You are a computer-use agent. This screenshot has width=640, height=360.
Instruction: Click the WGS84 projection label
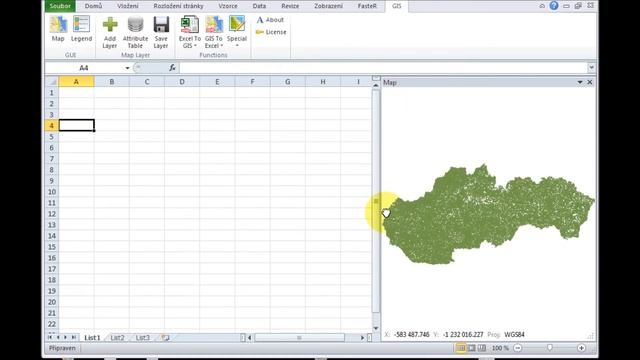pos(514,334)
